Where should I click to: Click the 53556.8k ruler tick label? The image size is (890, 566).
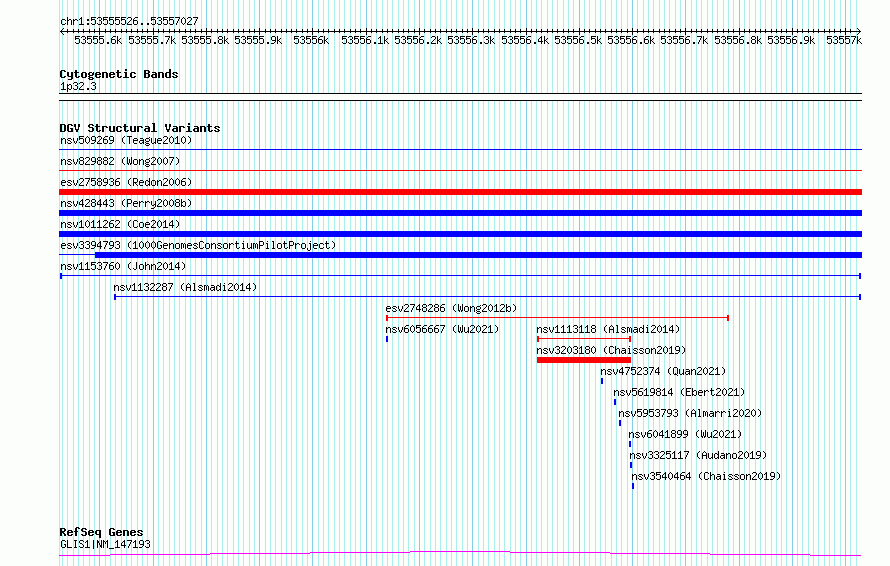(x=738, y=40)
